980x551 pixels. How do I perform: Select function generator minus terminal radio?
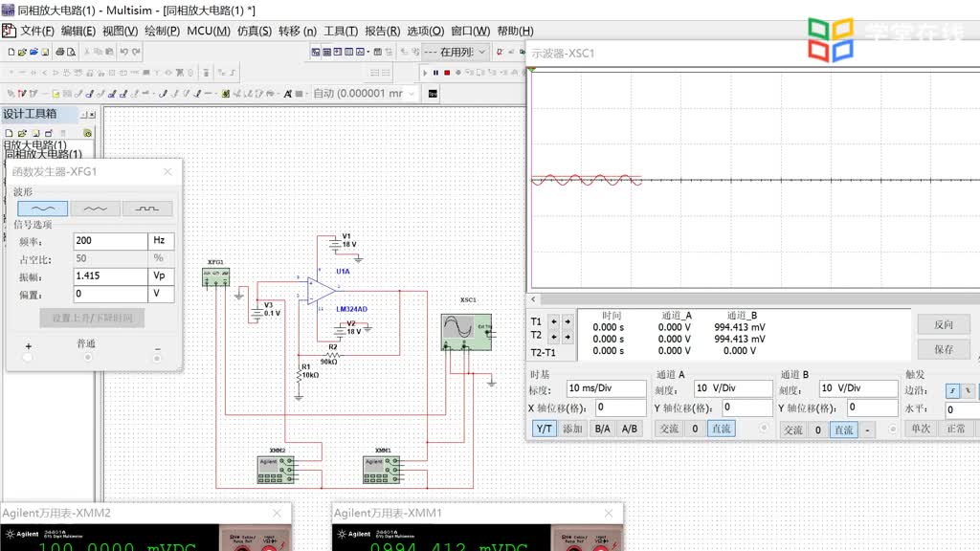pyautogui.click(x=157, y=358)
